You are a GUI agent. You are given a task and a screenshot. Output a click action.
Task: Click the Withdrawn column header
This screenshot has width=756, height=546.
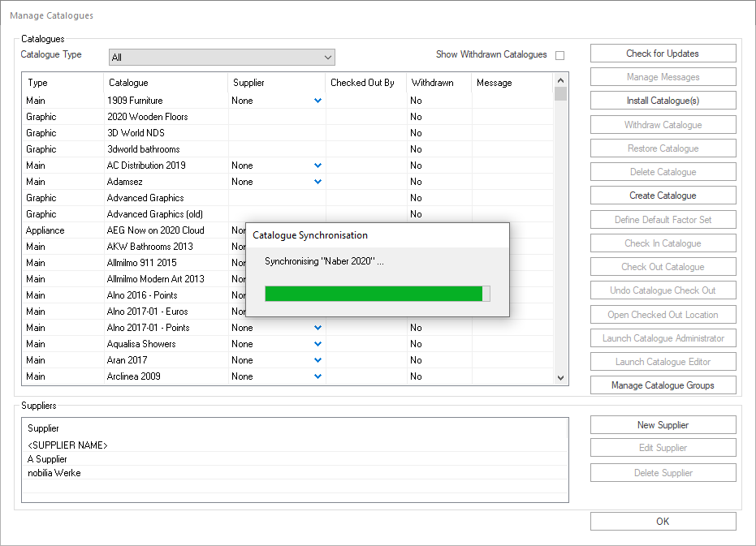click(x=438, y=83)
